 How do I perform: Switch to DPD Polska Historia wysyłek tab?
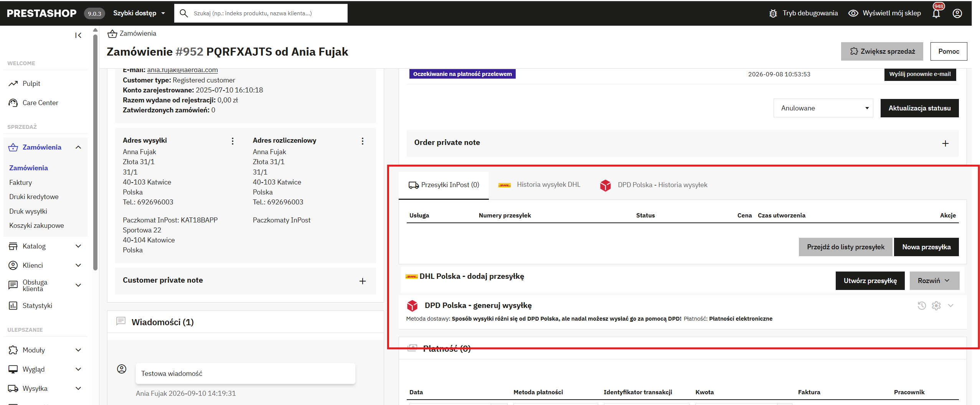[654, 185]
